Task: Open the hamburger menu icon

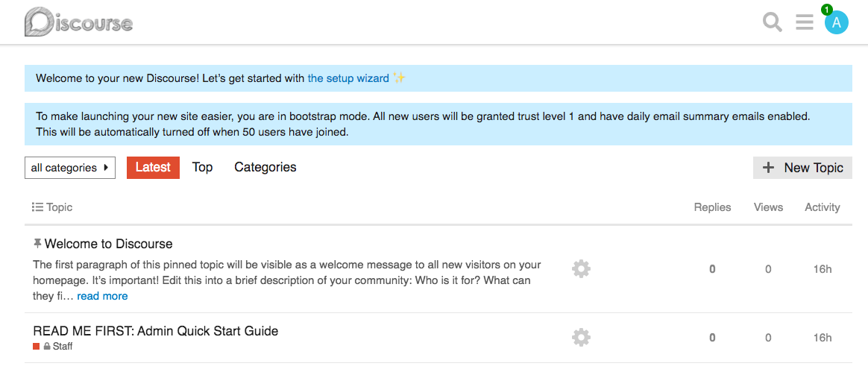Action: click(x=805, y=22)
